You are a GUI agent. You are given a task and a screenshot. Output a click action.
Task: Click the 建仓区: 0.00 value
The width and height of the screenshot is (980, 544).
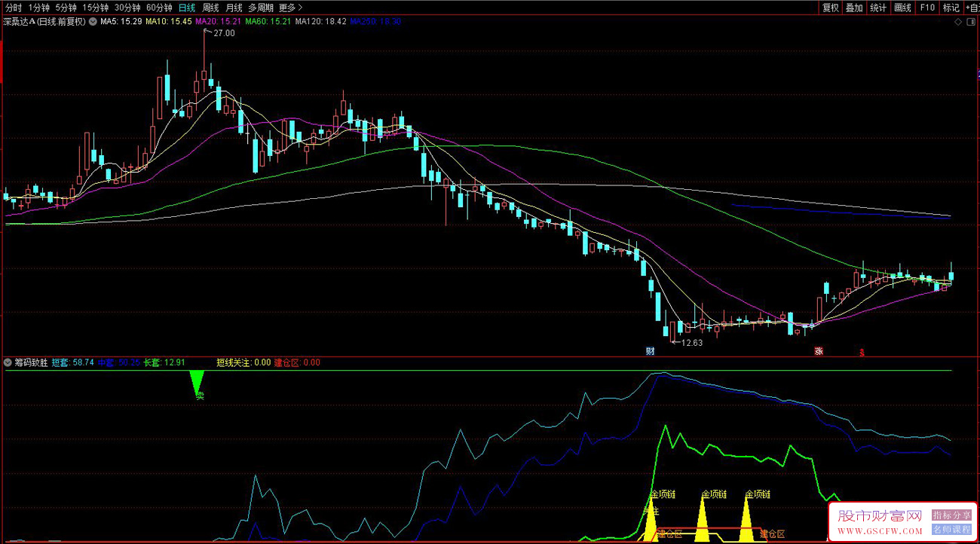[x=297, y=362]
